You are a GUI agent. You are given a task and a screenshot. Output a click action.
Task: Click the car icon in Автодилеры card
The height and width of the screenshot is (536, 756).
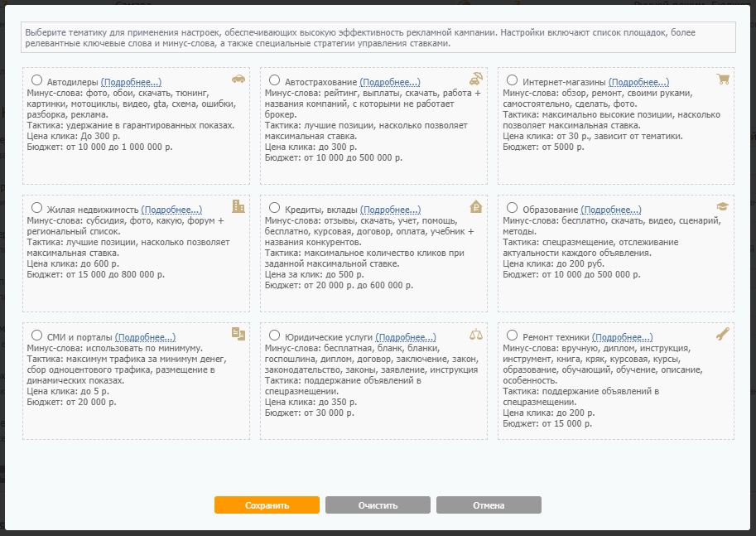238,80
